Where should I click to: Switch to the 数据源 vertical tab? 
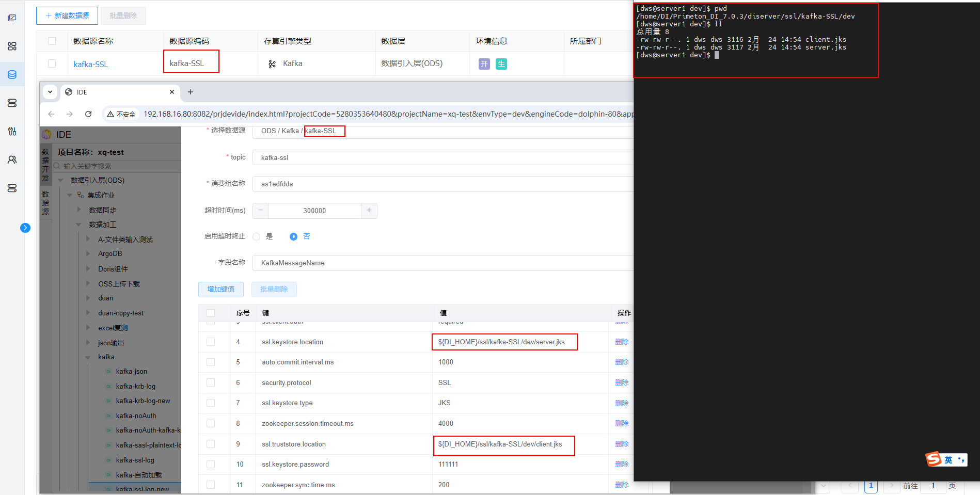tap(45, 203)
